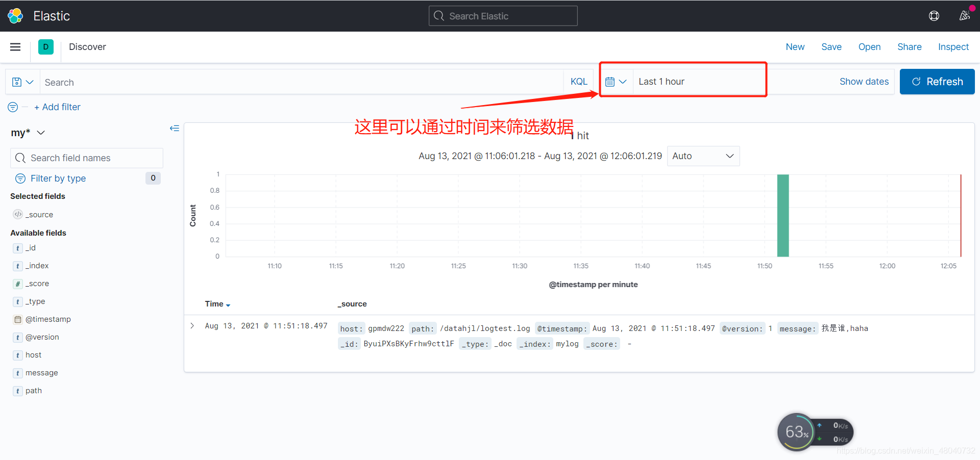980x460 pixels.
Task: Click the _source column header
Action: pos(352,304)
